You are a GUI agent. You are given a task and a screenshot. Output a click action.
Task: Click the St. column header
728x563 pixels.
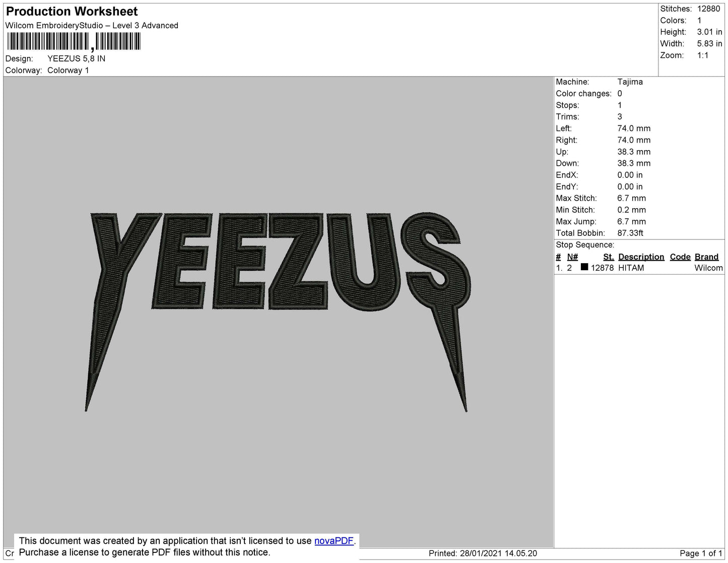click(x=609, y=257)
